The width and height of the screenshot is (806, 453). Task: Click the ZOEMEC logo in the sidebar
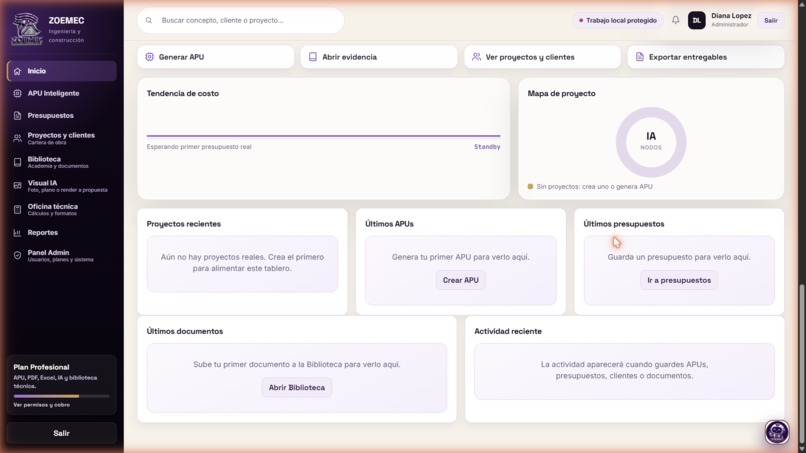click(27, 29)
